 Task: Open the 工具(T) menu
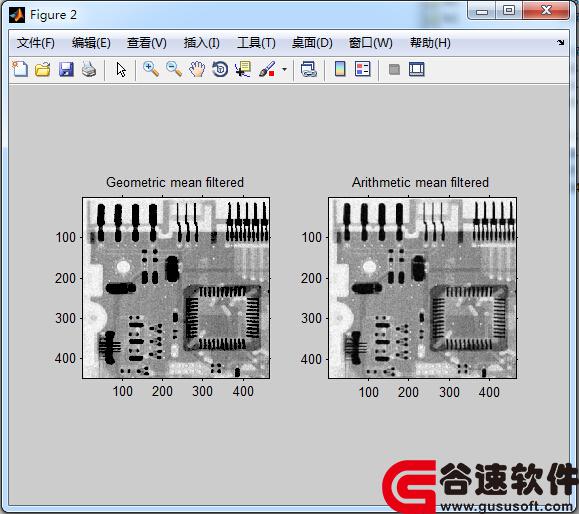[x=256, y=43]
